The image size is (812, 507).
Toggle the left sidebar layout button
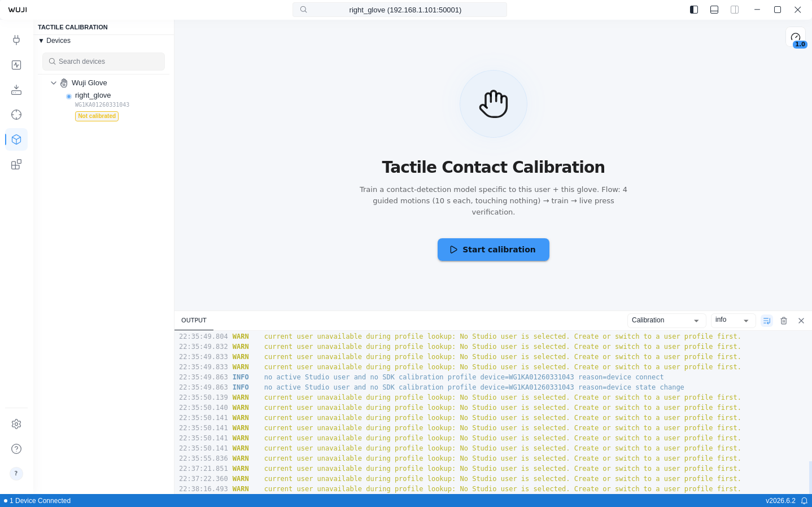coord(694,10)
